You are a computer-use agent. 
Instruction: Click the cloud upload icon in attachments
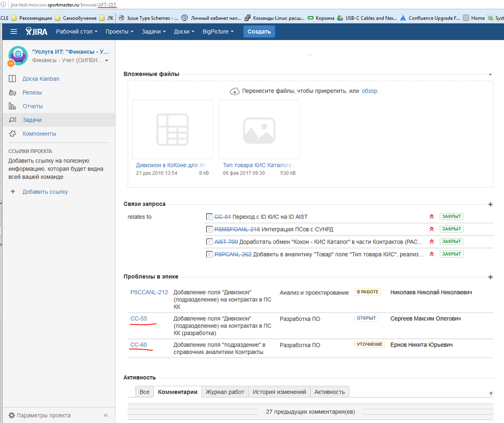click(x=235, y=92)
